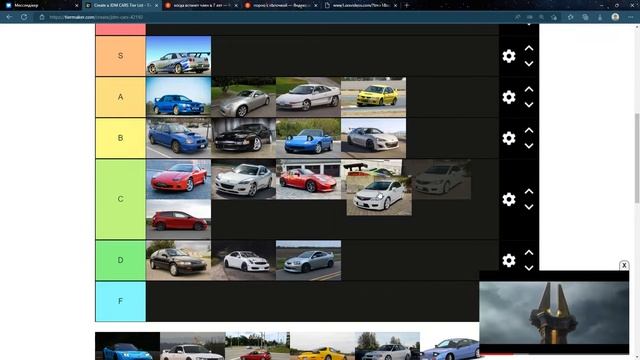
Task: Close the Мессенджер tab
Action: pos(76,5)
